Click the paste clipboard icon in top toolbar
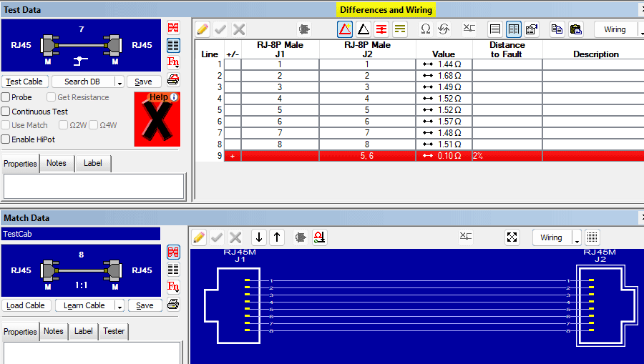This screenshot has height=364, width=644. click(575, 29)
